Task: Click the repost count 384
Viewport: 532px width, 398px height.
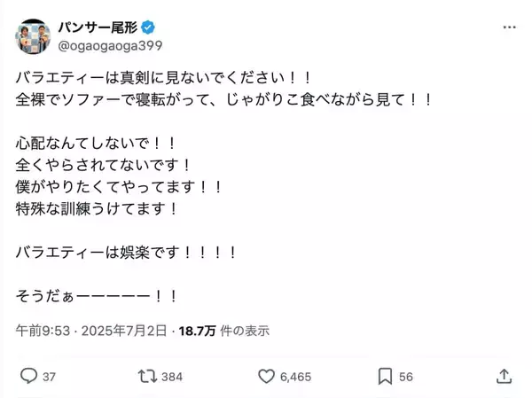Action: (x=172, y=377)
